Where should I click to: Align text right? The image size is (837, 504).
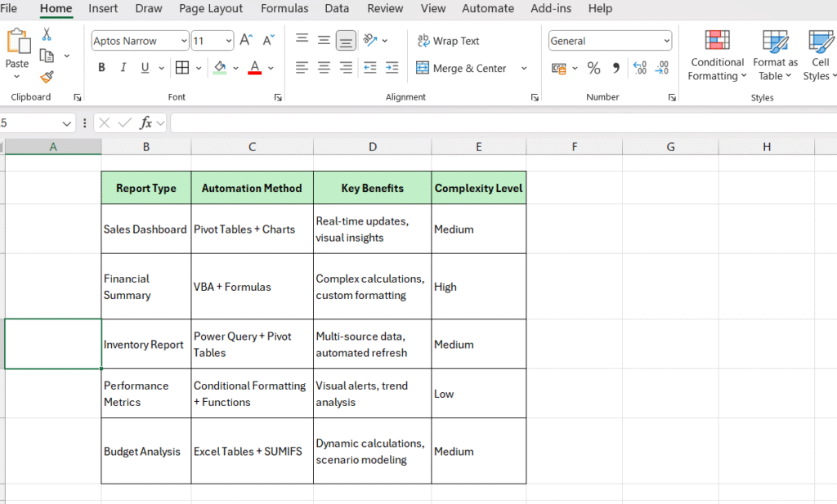[346, 68]
